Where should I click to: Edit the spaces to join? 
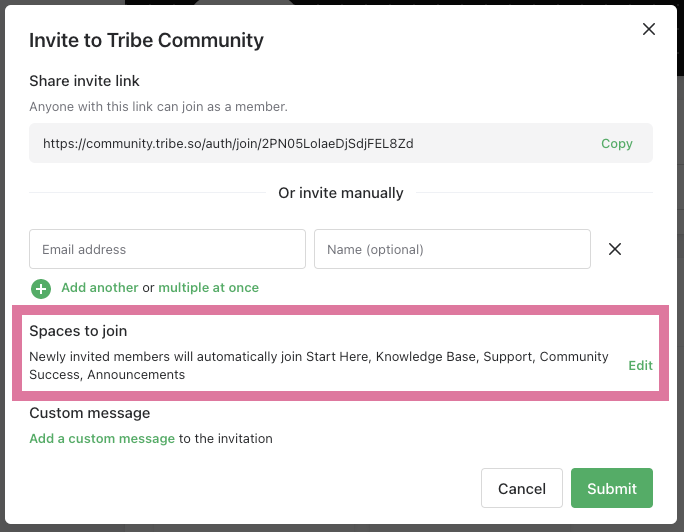pos(640,366)
